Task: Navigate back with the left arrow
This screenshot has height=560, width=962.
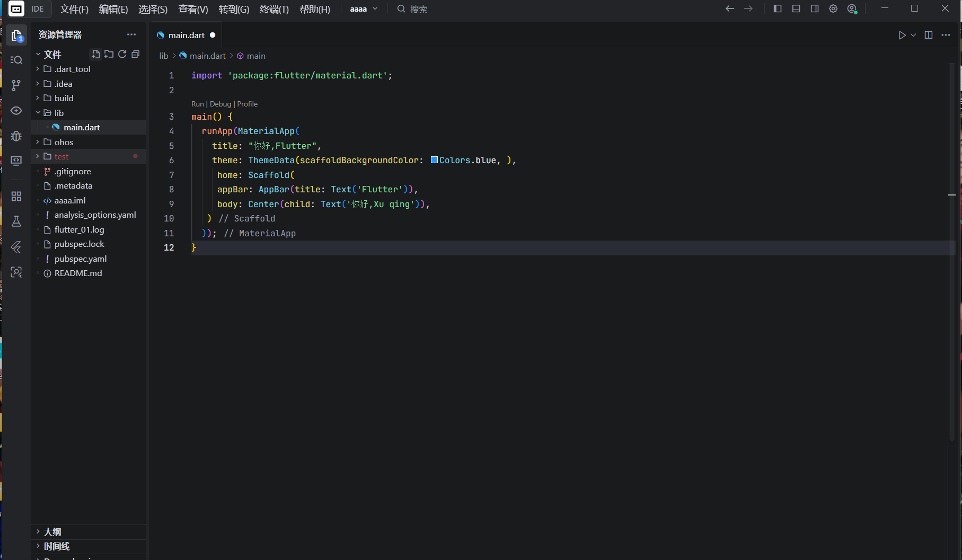Action: pos(730,8)
